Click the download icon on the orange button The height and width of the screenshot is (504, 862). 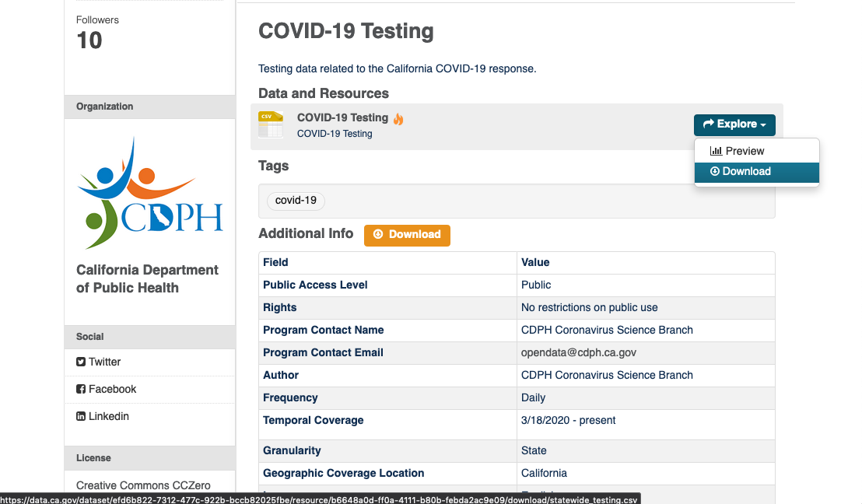pos(379,235)
